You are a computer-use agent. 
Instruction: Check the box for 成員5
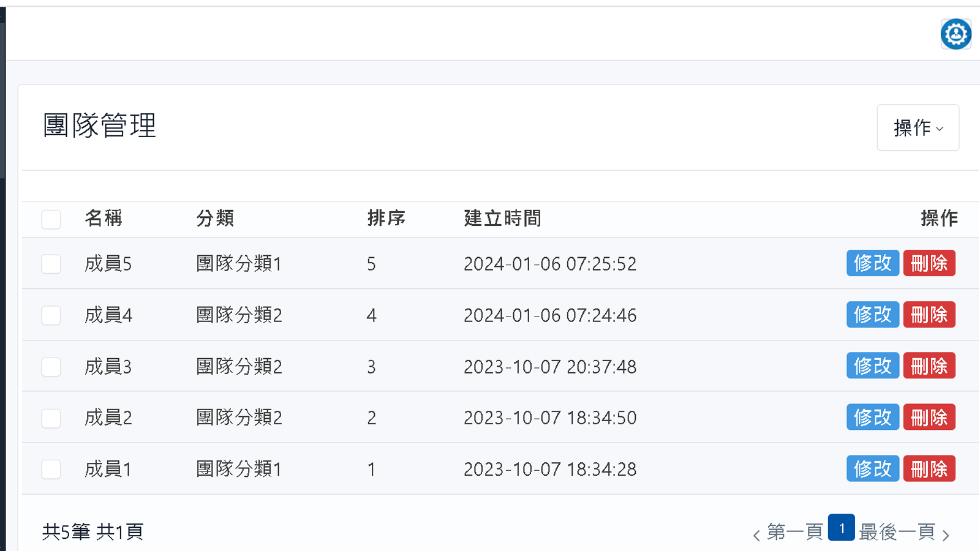51,264
